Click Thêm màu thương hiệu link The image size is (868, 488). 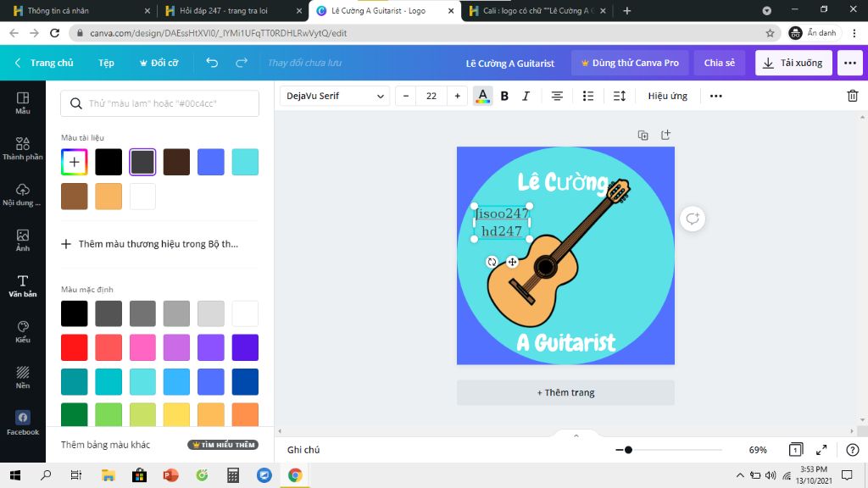pos(150,244)
